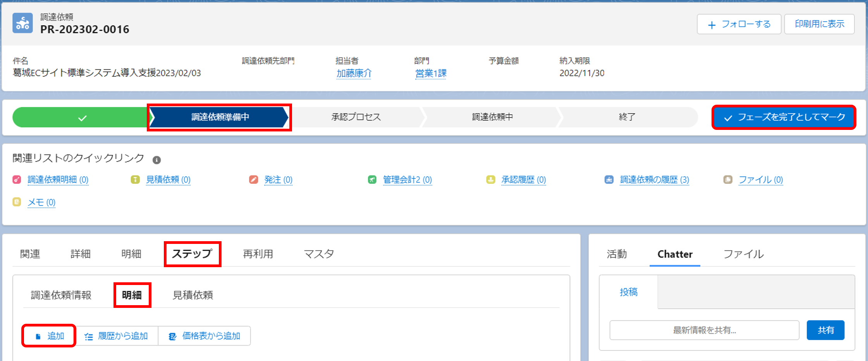868x361 pixels.
Task: Click the 見積依頼 related list icon
Action: [x=135, y=180]
